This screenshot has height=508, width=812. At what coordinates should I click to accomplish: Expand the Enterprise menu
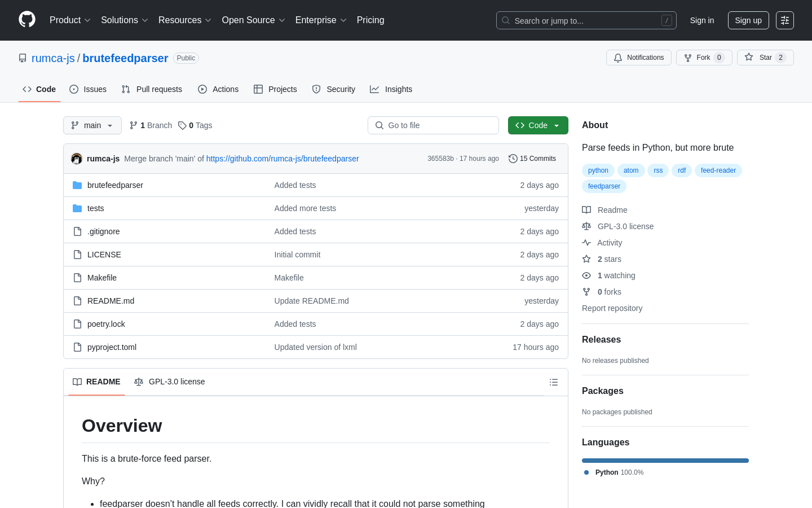click(x=321, y=20)
